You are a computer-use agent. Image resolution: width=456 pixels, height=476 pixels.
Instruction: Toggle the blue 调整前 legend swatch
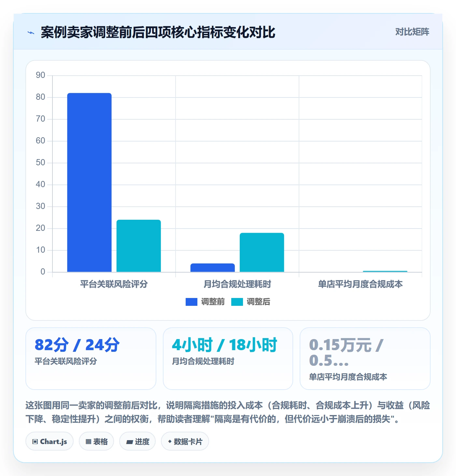point(192,302)
